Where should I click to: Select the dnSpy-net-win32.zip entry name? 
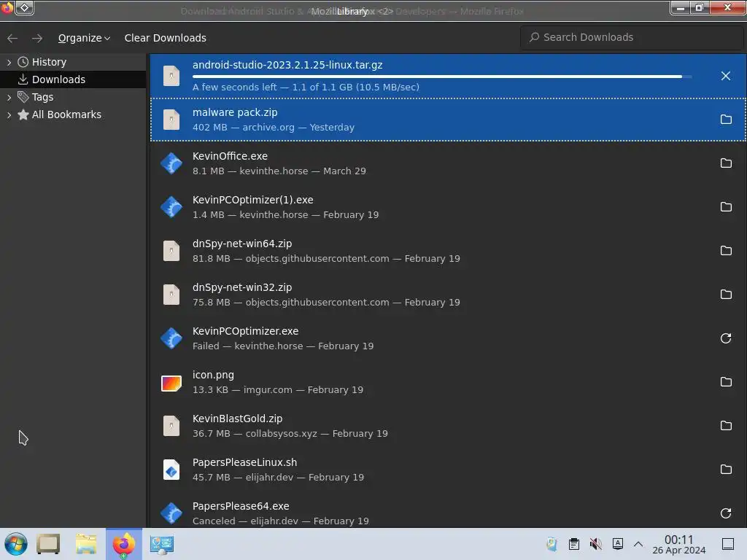click(242, 287)
